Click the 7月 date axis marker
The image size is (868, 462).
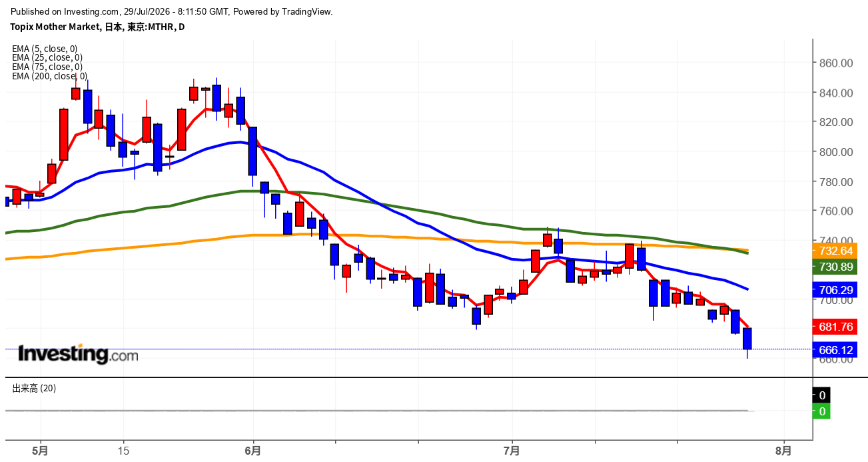(512, 450)
